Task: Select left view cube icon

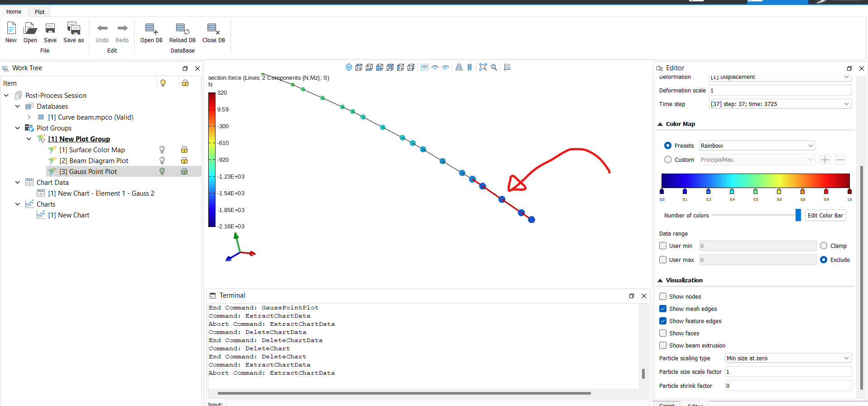Action: (x=400, y=67)
